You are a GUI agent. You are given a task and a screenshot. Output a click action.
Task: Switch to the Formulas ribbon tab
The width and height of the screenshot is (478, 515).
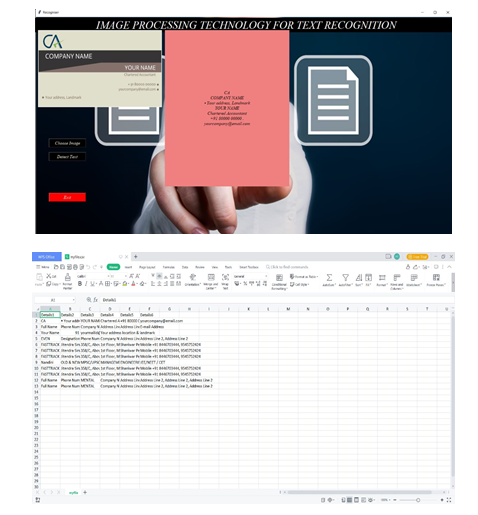point(169,267)
